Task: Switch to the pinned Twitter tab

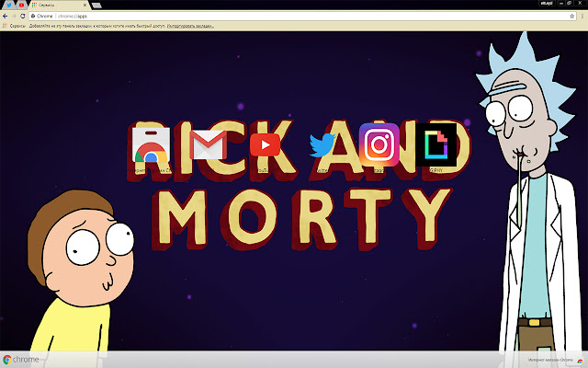Action: tap(8, 6)
